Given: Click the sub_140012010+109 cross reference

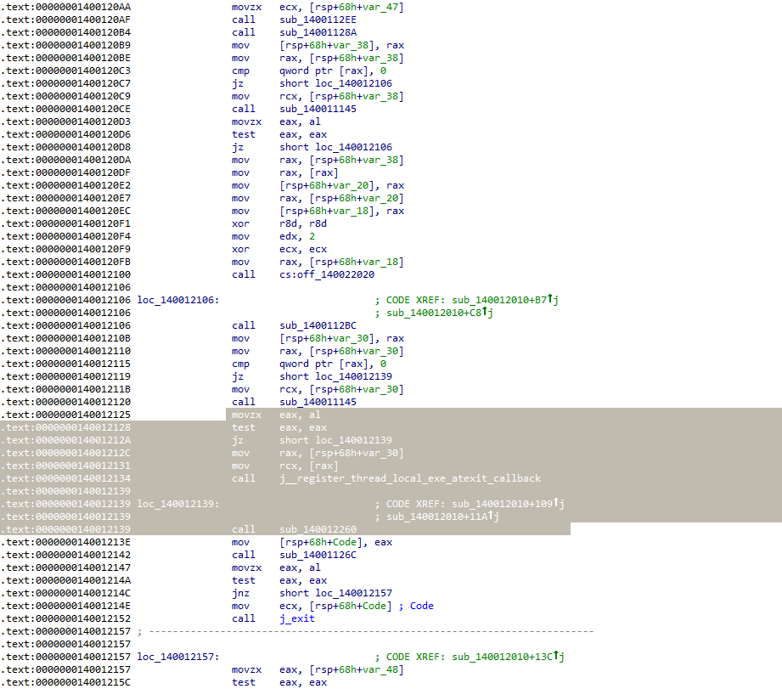Looking at the screenshot, I should pyautogui.click(x=502, y=504).
